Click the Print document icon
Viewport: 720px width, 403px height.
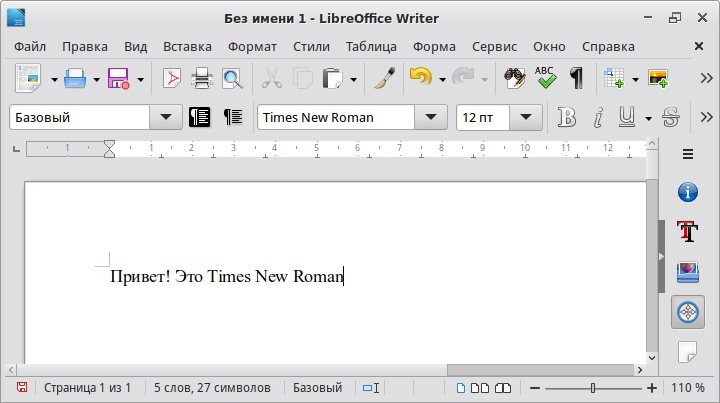201,78
